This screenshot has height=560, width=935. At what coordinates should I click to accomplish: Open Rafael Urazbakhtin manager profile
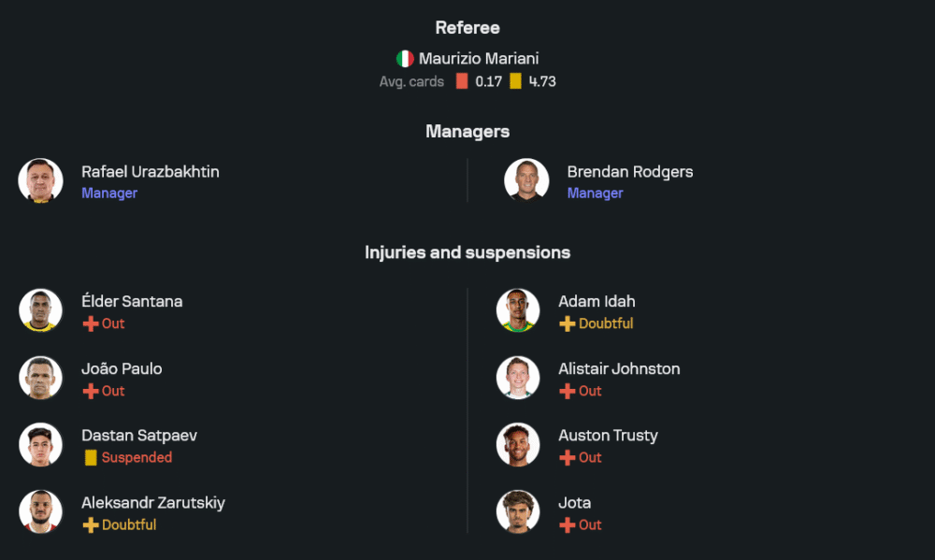151,172
